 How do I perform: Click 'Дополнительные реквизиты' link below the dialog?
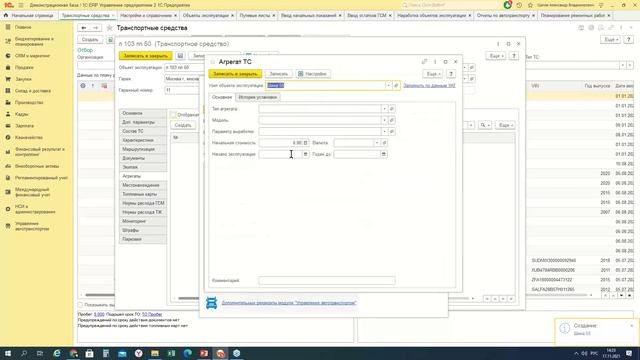coord(289,303)
